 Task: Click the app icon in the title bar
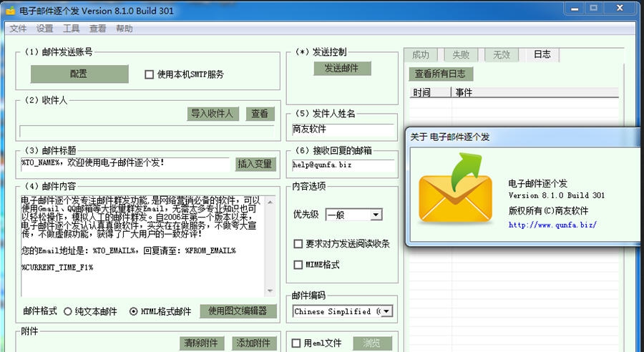10,11
